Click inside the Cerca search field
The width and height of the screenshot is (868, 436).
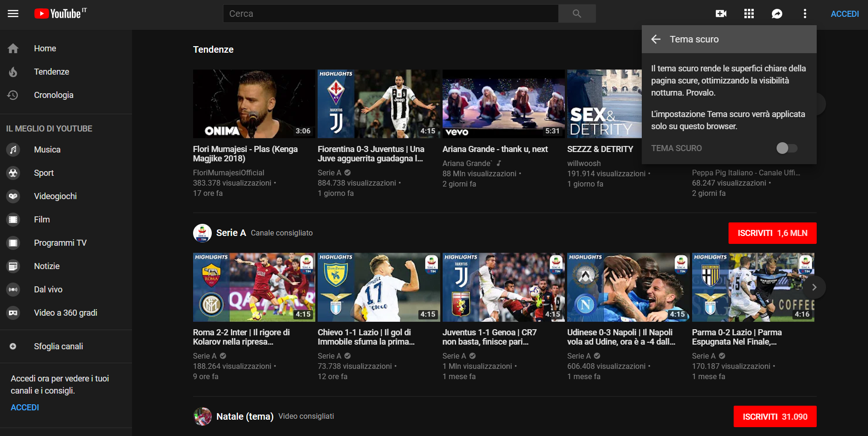tap(390, 14)
